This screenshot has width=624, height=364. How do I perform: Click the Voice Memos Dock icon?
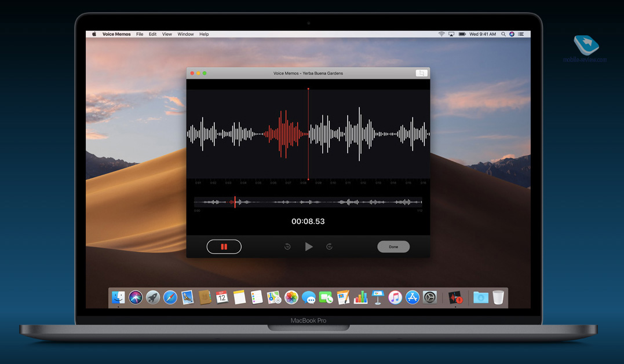pyautogui.click(x=455, y=297)
